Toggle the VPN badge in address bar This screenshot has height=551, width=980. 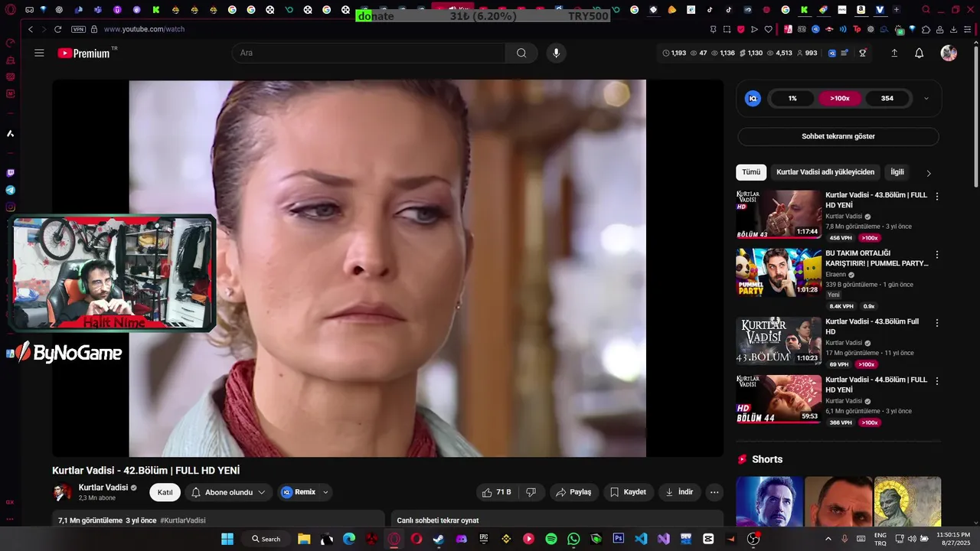[x=78, y=29]
